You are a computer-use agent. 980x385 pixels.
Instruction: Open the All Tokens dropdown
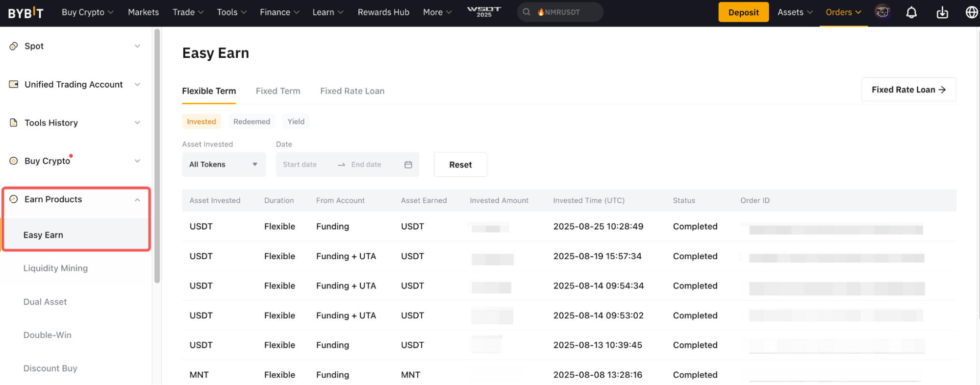pyautogui.click(x=224, y=165)
